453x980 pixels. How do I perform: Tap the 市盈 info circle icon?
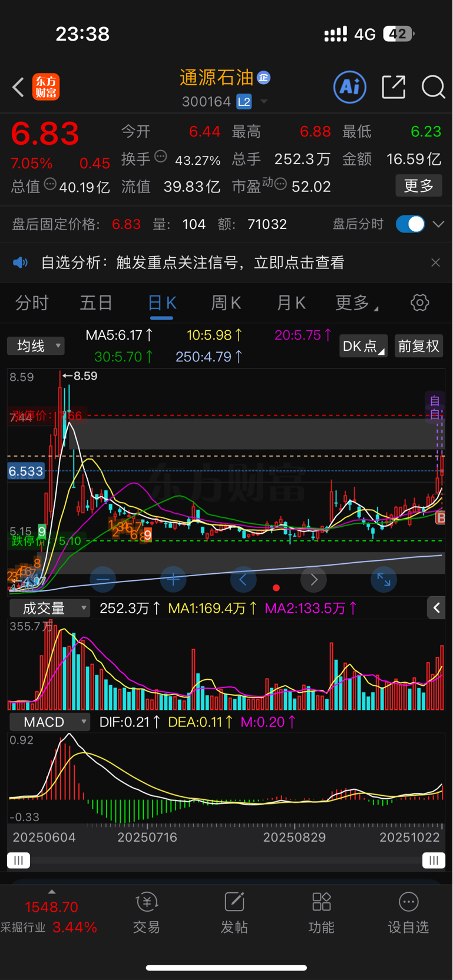point(281,184)
